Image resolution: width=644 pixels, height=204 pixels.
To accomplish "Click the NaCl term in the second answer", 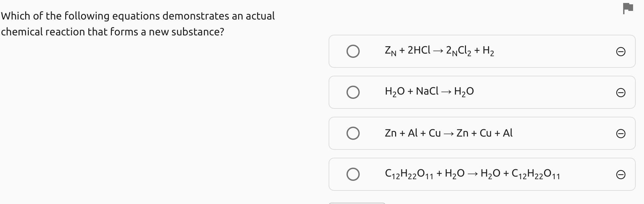I will pyautogui.click(x=427, y=91).
